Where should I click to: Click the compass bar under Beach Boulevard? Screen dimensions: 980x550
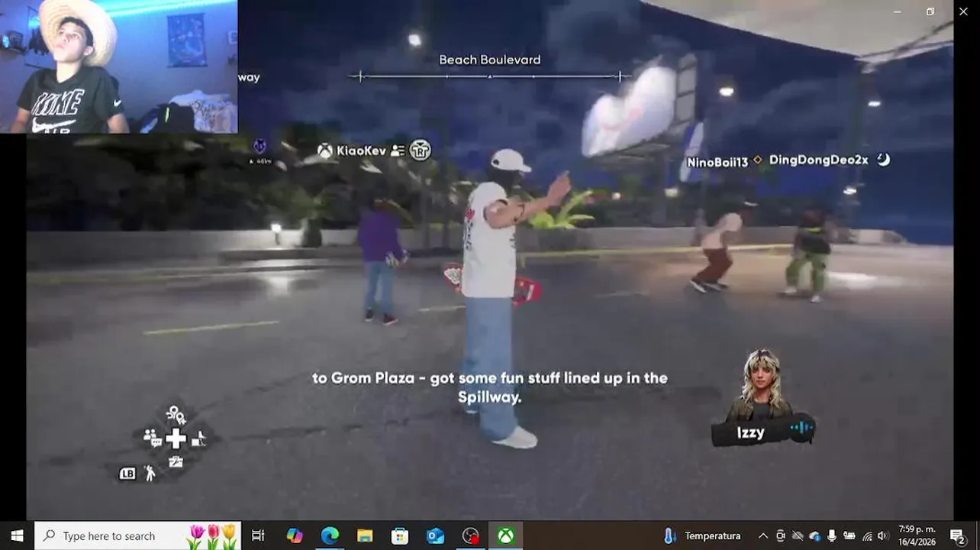point(490,76)
